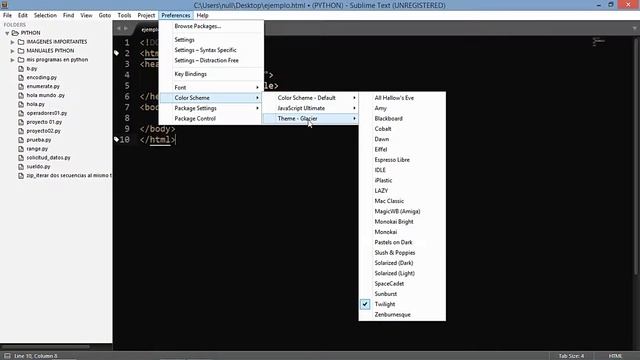Expand Color Scheme - Default submenu

(310, 98)
